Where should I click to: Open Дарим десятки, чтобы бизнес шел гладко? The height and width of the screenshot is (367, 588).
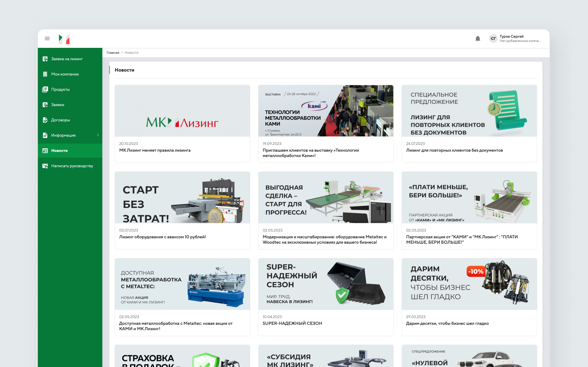click(447, 323)
